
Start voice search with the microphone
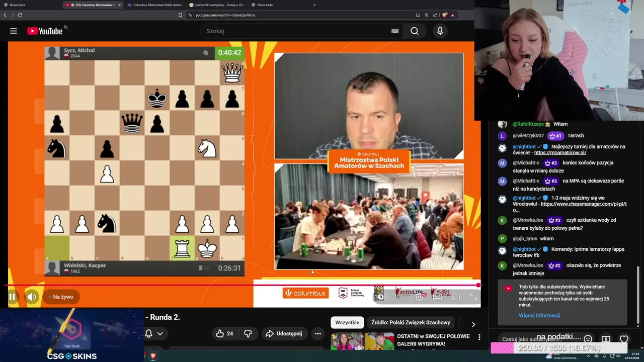pyautogui.click(x=440, y=31)
